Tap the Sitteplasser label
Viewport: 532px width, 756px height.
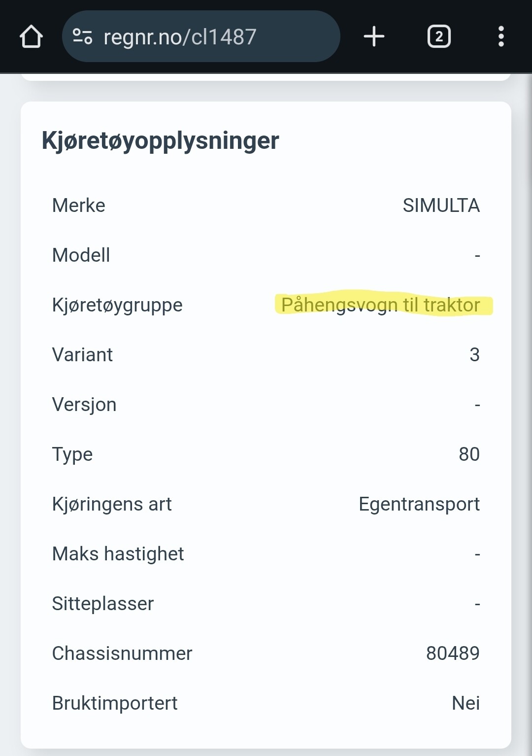pos(103,604)
